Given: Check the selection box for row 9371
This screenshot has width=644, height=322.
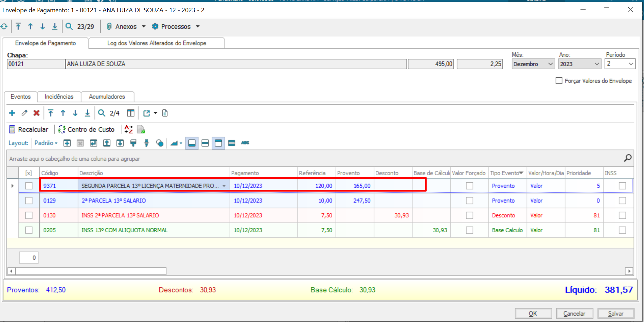Looking at the screenshot, I should (x=29, y=186).
